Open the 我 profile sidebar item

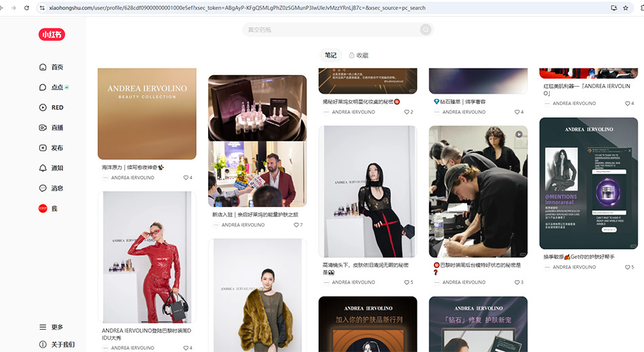click(48, 209)
